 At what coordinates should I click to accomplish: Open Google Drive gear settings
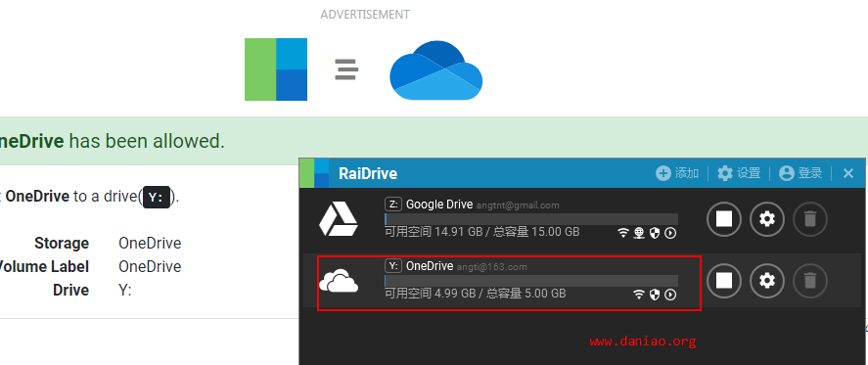(x=766, y=219)
